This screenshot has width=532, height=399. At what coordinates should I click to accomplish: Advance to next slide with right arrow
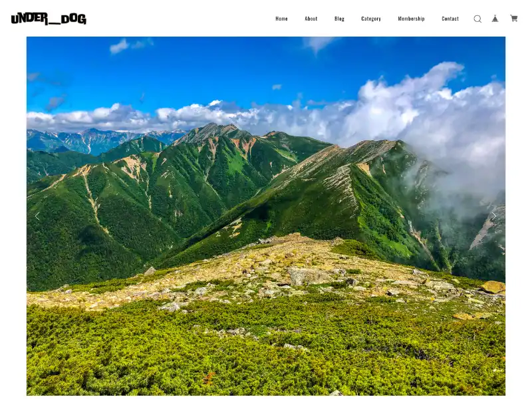coord(494,216)
